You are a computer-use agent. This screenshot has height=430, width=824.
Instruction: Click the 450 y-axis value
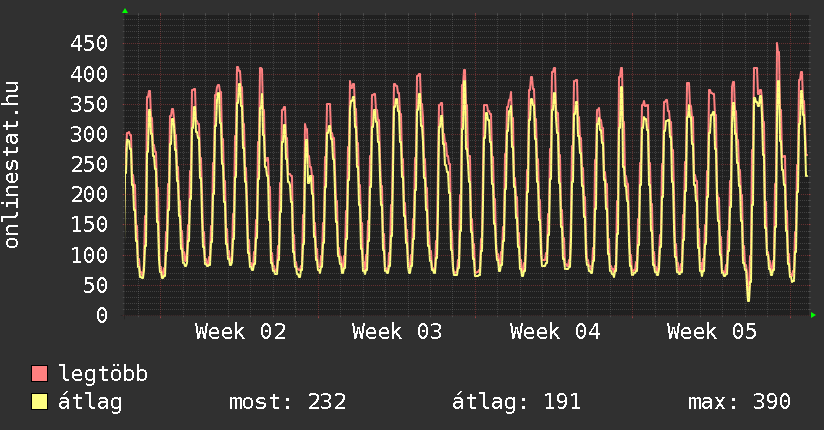coord(89,43)
